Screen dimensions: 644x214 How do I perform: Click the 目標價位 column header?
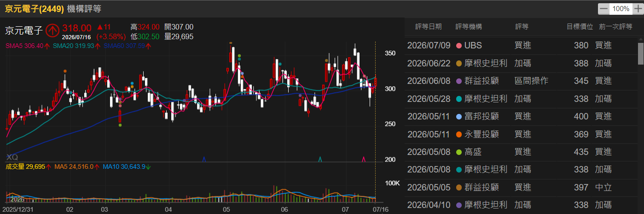coord(580,27)
